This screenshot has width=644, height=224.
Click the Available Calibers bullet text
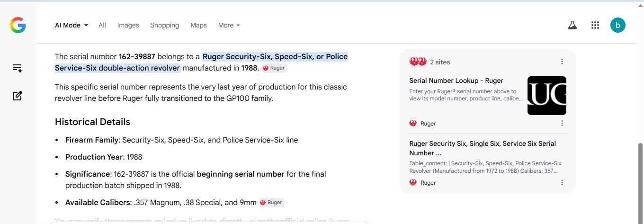pos(161,202)
